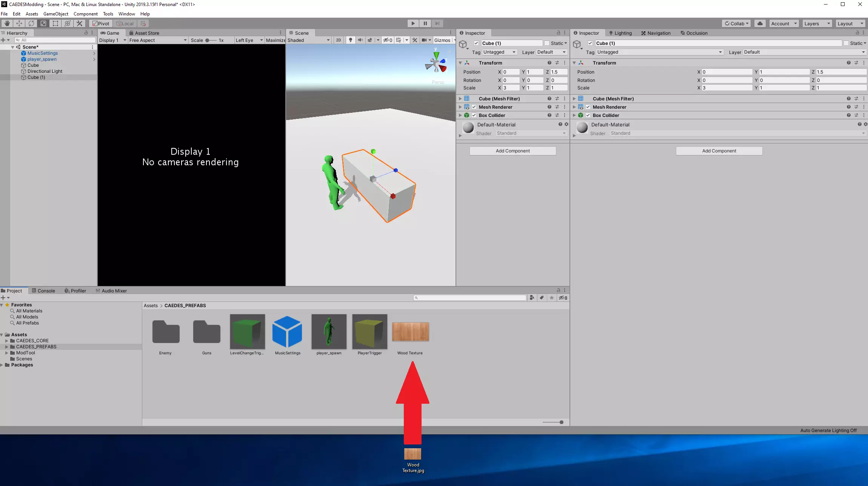The height and width of the screenshot is (486, 868).
Task: Select the Rotate tool
Action: click(31, 23)
